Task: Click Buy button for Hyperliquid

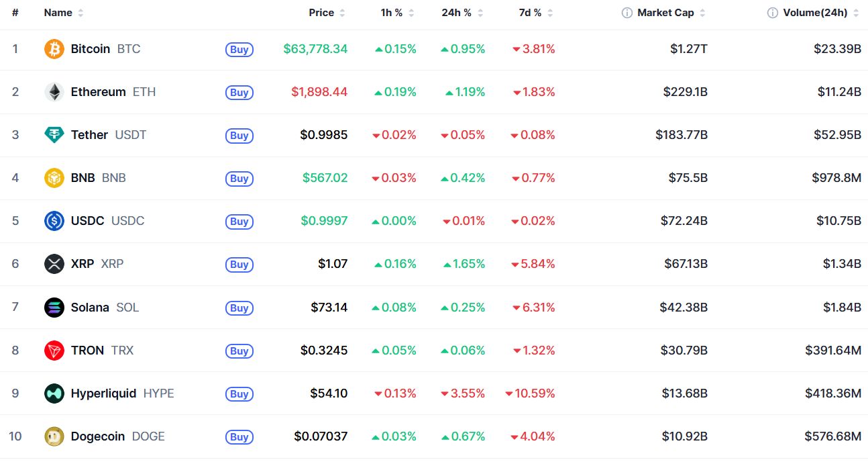Action: coord(239,394)
